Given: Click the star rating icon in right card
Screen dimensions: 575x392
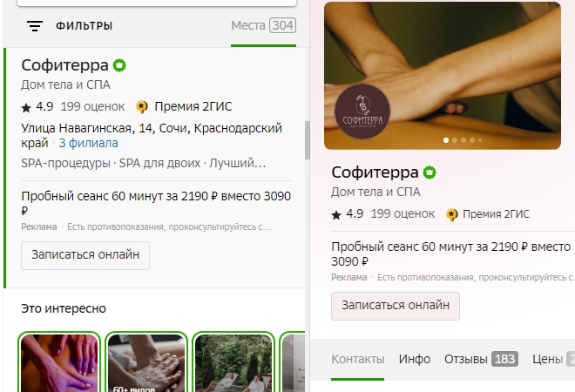Looking at the screenshot, I should (336, 214).
